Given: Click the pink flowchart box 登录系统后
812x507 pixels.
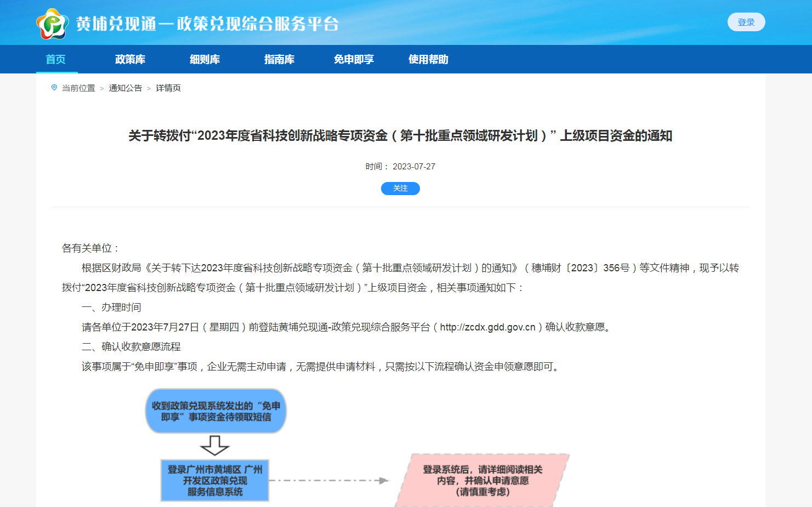Looking at the screenshot, I should 482,481.
